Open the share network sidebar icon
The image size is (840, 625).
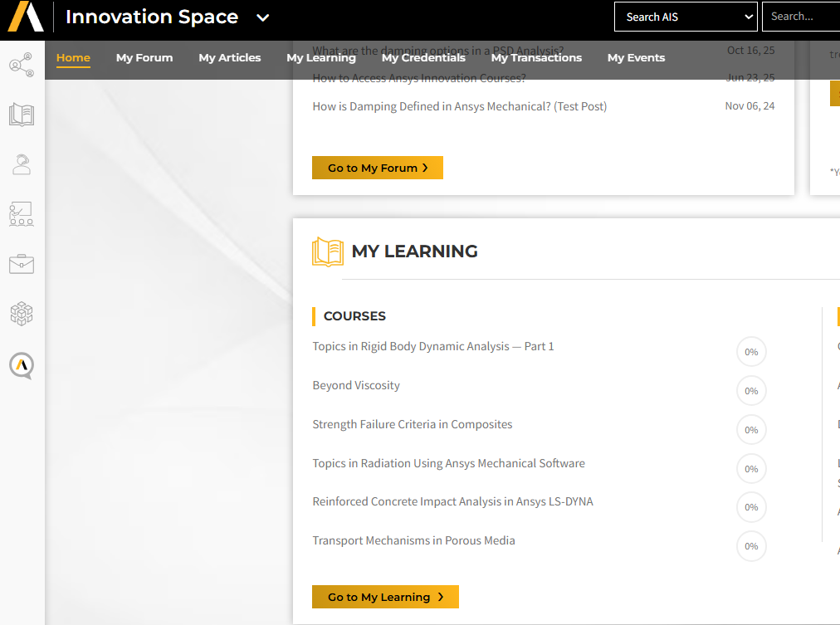point(22,65)
